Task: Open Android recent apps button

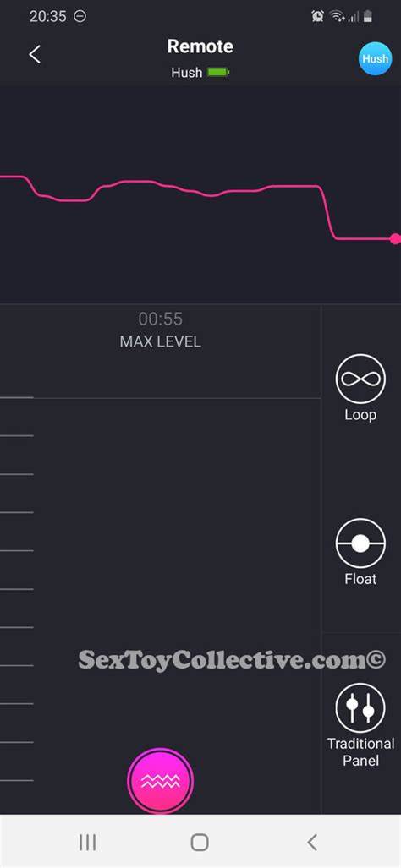Action: coord(87,843)
